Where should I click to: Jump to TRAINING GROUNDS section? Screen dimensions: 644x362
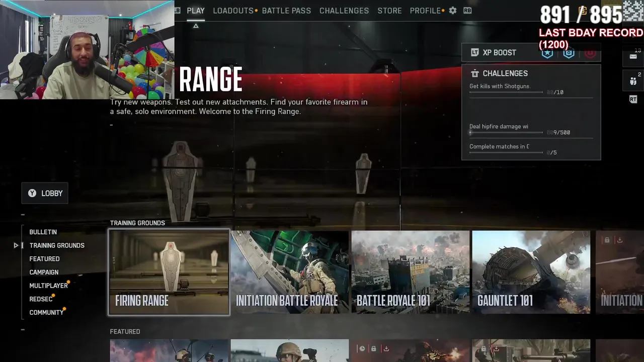57,245
